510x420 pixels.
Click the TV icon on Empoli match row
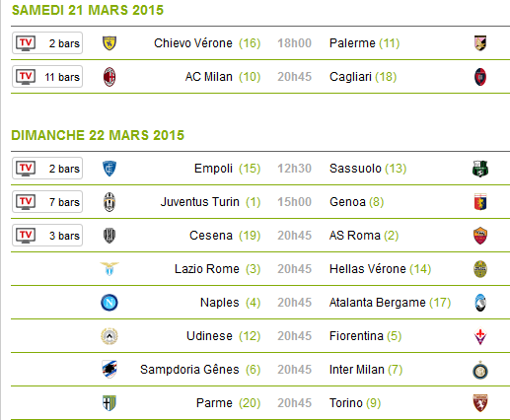click(x=26, y=169)
